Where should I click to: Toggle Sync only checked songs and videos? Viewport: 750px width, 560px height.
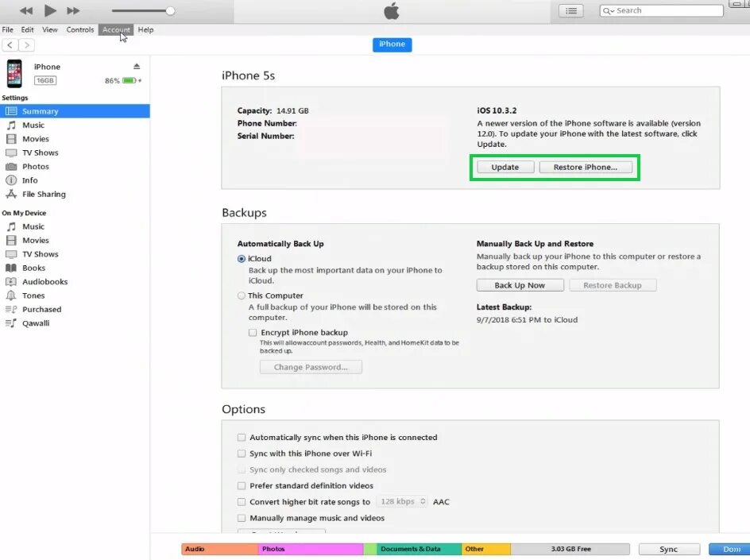pyautogui.click(x=242, y=469)
